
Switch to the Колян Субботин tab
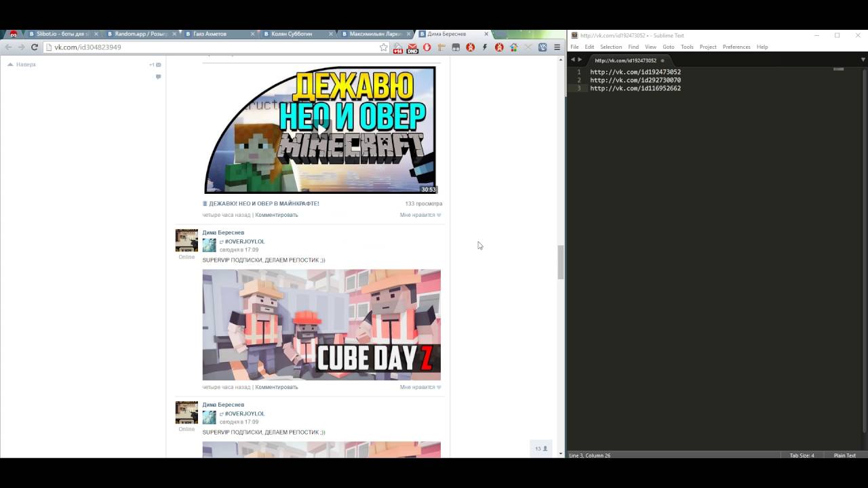tap(297, 34)
